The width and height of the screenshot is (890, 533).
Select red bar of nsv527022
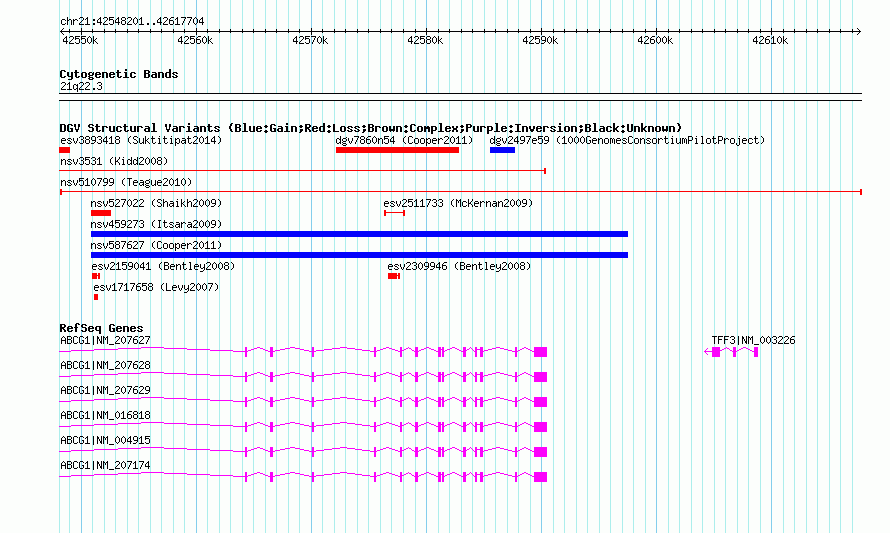[101, 213]
